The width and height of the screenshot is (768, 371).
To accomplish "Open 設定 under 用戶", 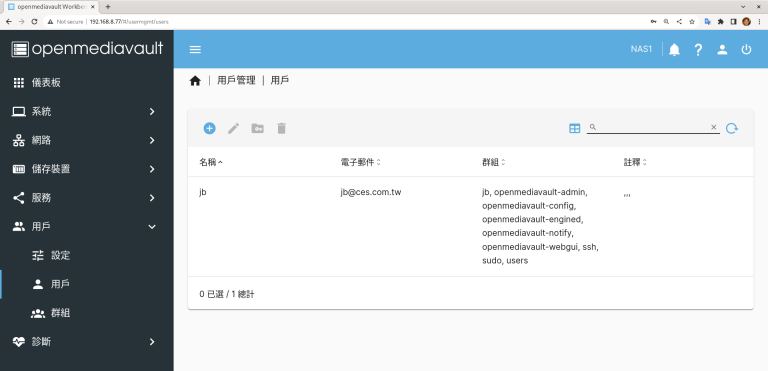I will (87, 255).
